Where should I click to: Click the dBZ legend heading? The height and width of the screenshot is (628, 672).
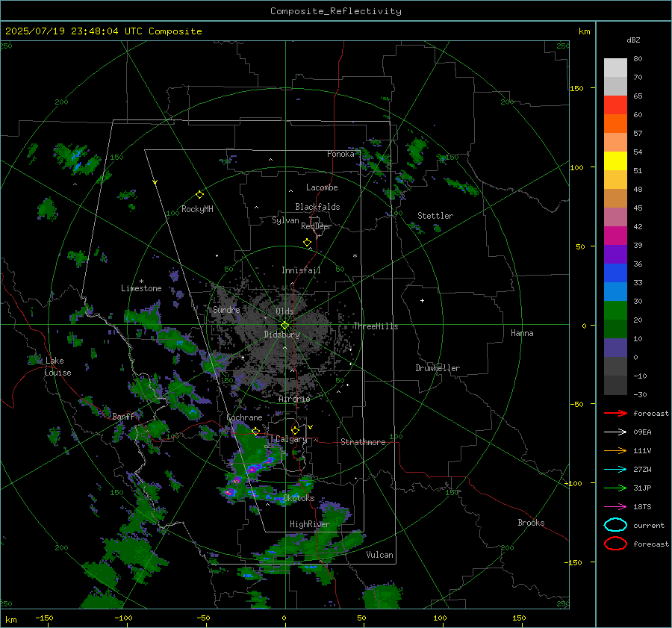coord(633,40)
